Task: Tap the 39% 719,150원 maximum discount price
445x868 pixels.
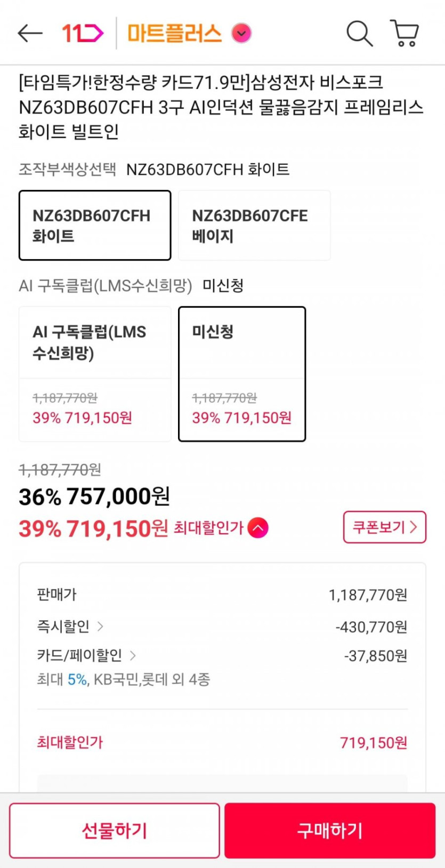Action: coord(93,529)
